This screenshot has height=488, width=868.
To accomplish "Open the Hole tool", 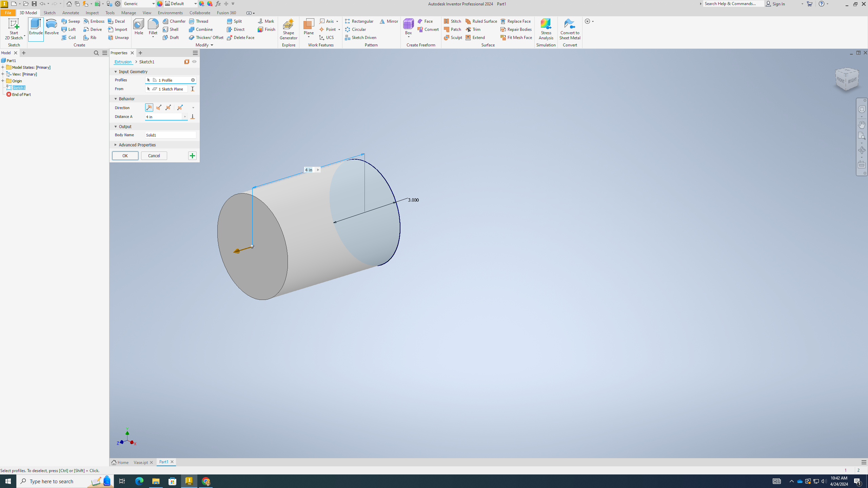I will pyautogui.click(x=139, y=27).
